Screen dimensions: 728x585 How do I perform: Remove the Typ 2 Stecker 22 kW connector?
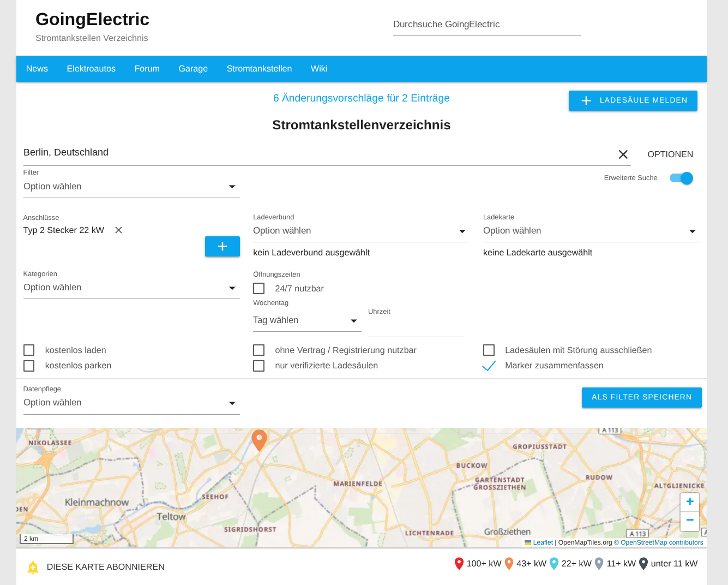tap(118, 230)
